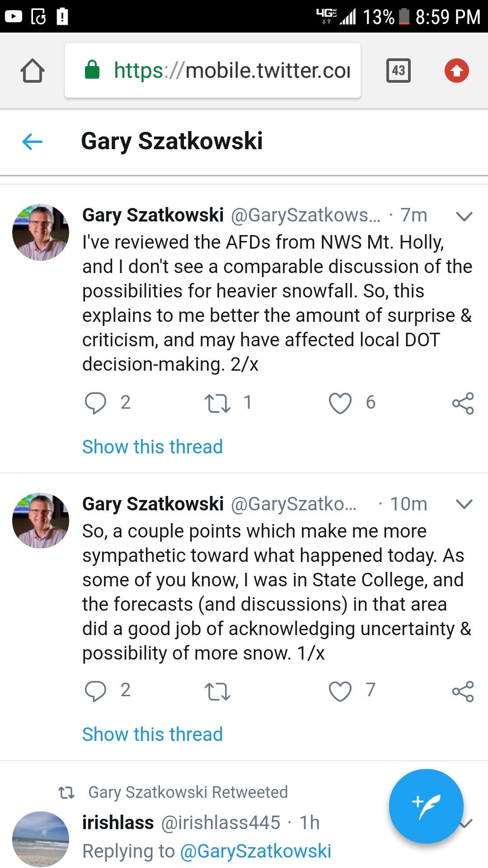This screenshot has height=868, width=488.
Task: Like the tweet with 7 likes
Action: [340, 691]
